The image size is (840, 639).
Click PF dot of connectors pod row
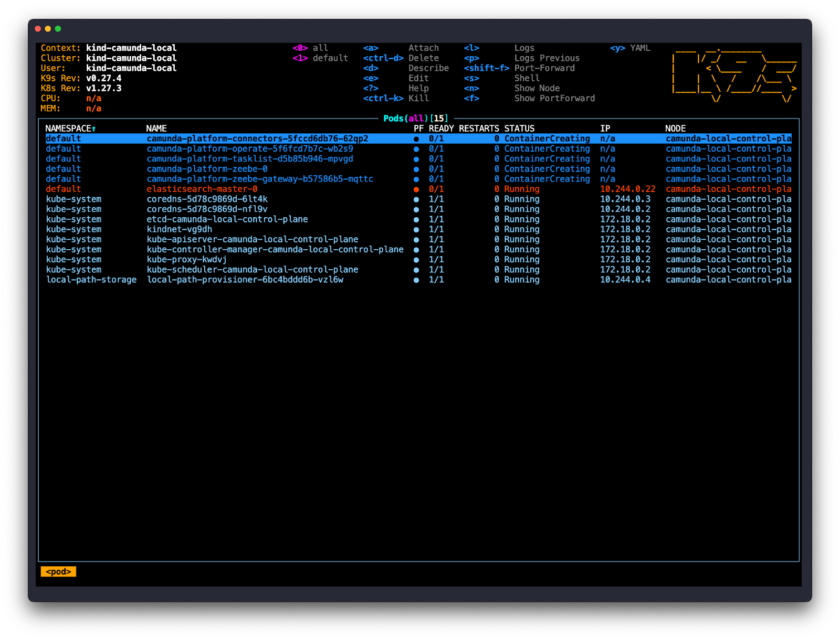click(x=416, y=139)
